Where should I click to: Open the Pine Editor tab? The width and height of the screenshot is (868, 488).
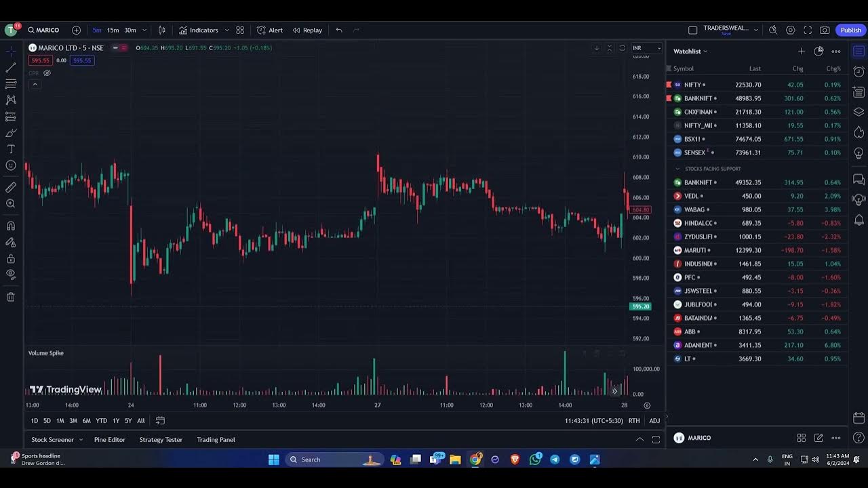(110, 440)
